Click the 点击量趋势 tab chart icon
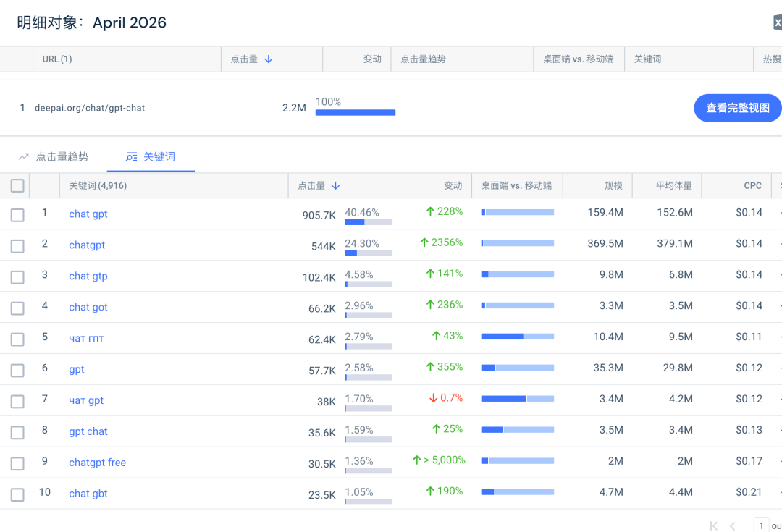 pyautogui.click(x=23, y=157)
